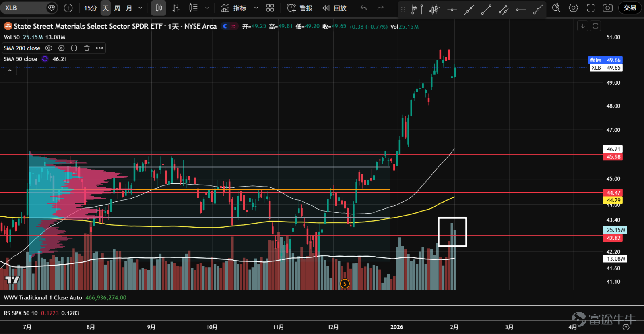Screen dimensions: 644x334
Task: Select the horizontal ray drawing tool
Action: (x=521, y=9)
